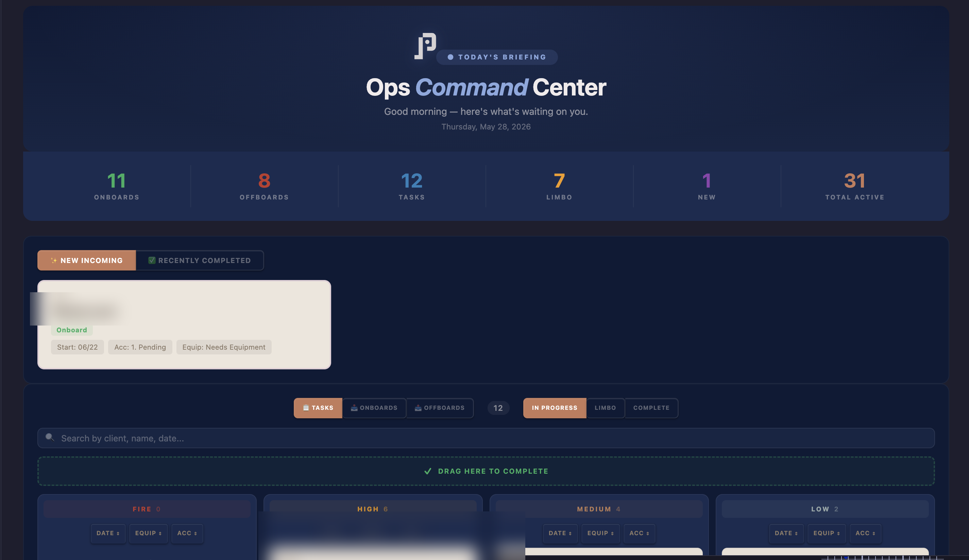
Task: Switch to the Onboards tab
Action: pos(374,408)
